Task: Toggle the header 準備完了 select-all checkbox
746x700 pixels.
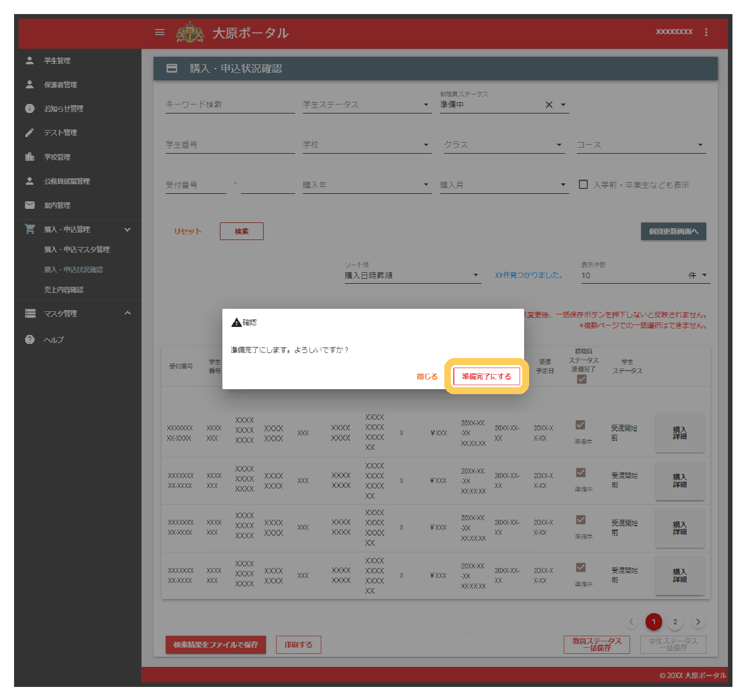Action: tap(582, 380)
